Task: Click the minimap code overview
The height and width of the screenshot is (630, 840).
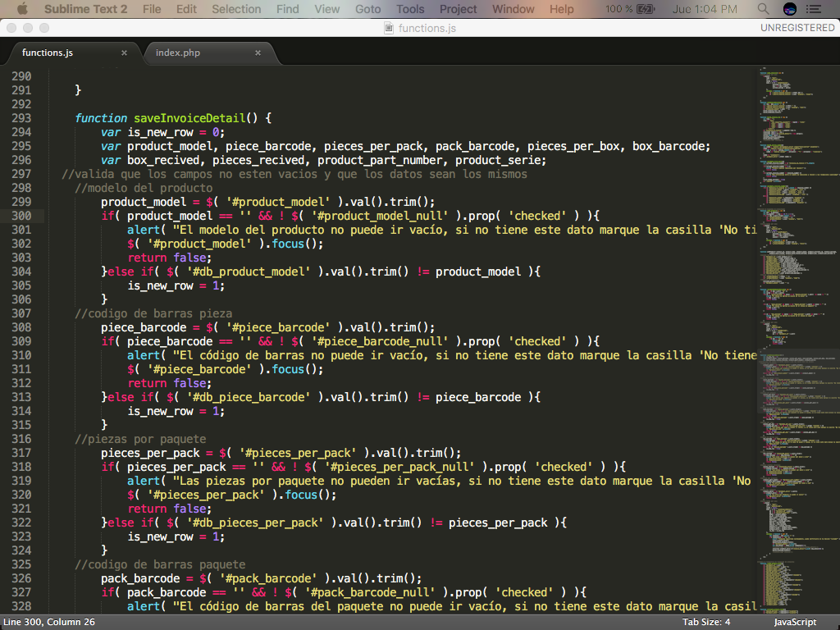Action: pyautogui.click(x=796, y=328)
